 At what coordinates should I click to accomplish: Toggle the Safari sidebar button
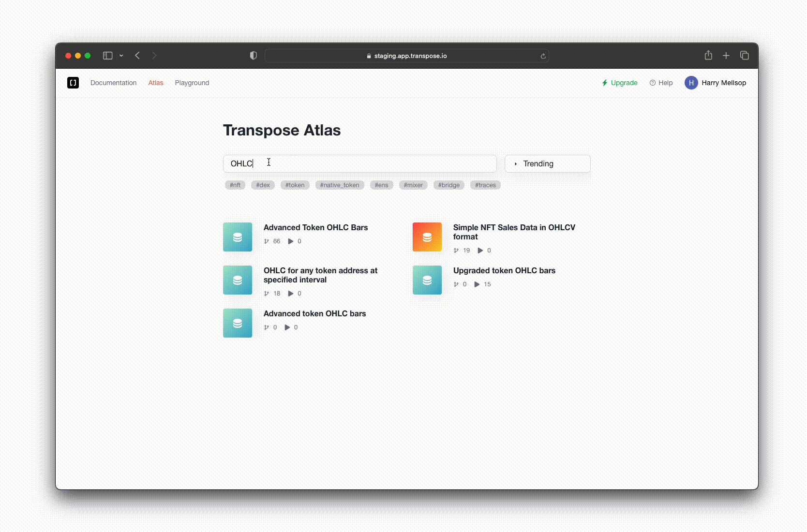108,56
